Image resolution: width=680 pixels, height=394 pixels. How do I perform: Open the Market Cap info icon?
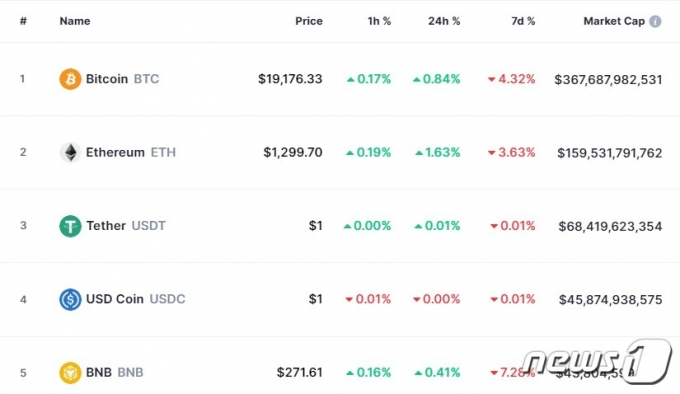coord(655,21)
